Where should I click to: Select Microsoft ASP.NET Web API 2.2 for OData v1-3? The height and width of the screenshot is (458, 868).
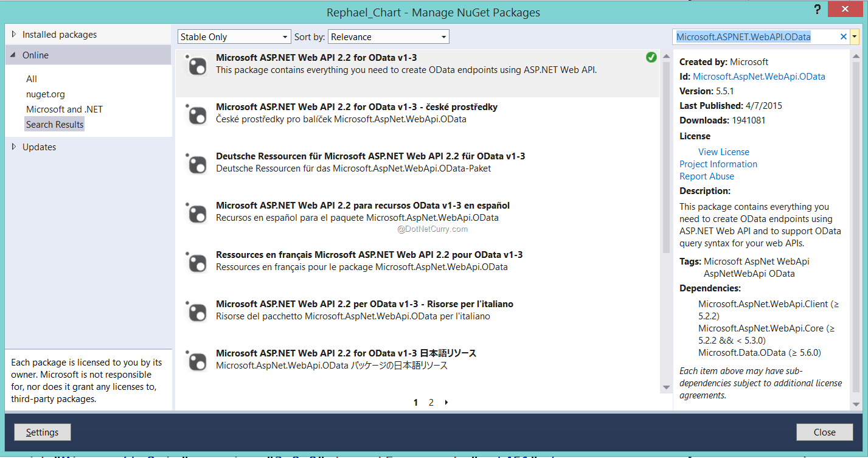click(417, 72)
